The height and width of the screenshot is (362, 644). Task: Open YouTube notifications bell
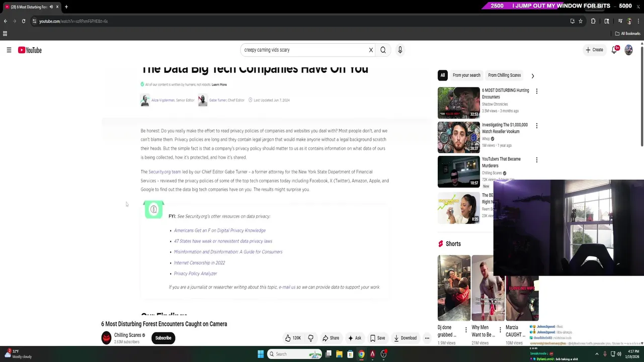[x=614, y=50]
